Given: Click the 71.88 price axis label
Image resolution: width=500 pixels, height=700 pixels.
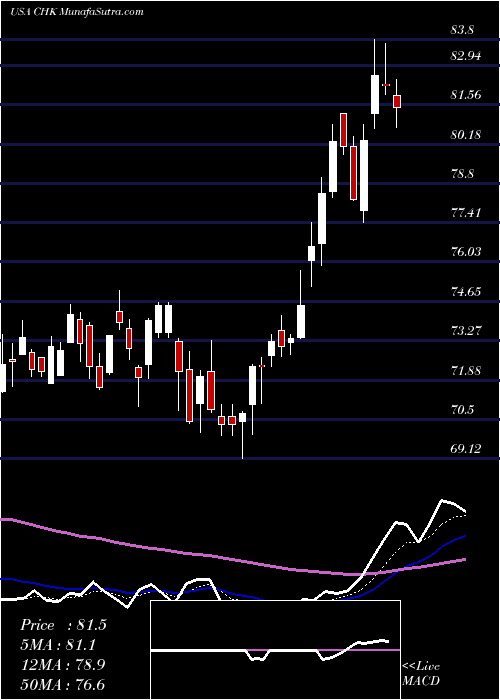Looking at the screenshot, I should pos(465,371).
